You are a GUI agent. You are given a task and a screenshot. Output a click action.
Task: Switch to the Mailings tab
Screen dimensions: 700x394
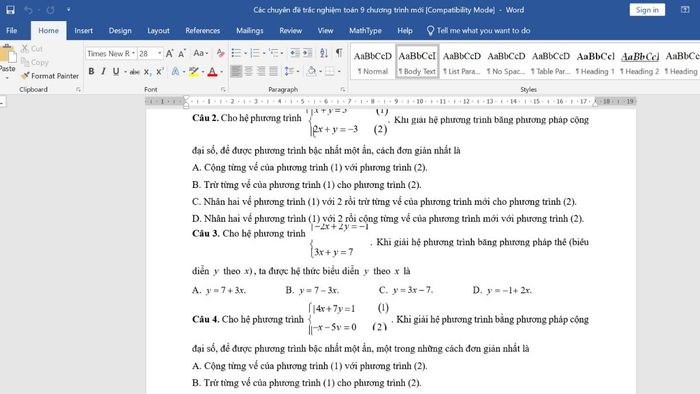coord(250,30)
